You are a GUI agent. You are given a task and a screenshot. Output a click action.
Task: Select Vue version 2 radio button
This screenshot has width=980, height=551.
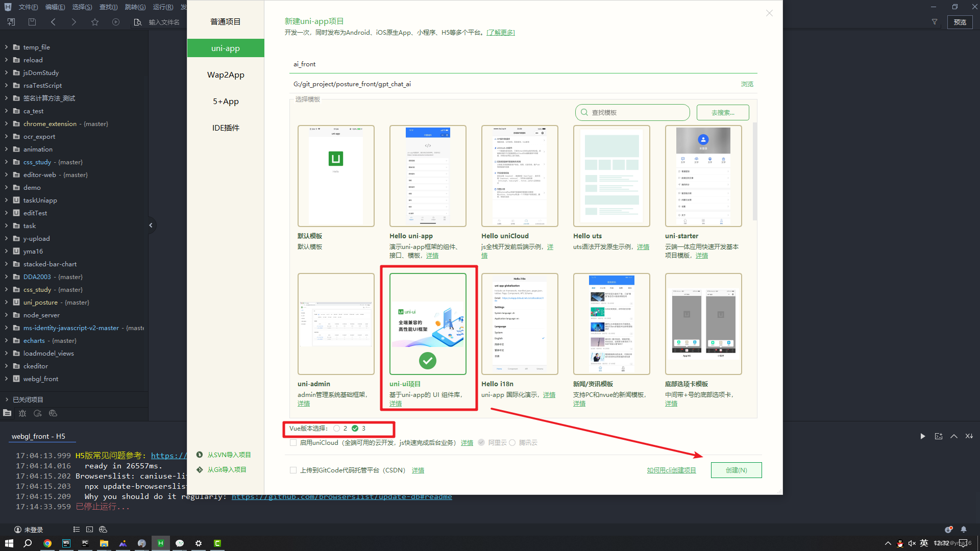click(337, 429)
